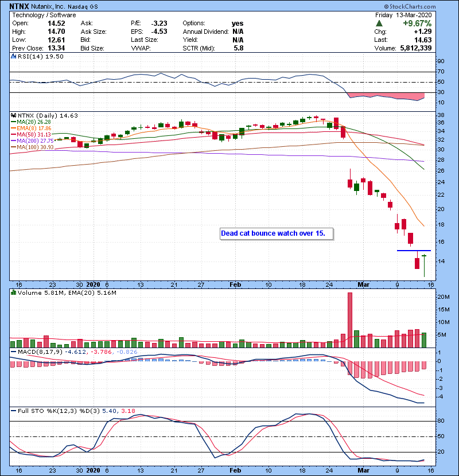
Task: Click the Chg value +1.29
Action: (422, 32)
